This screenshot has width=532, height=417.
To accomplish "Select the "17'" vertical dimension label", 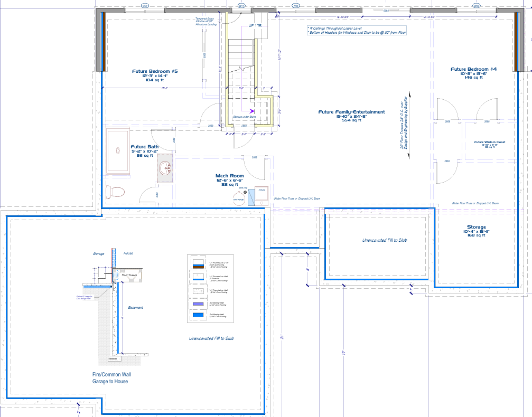I will click(x=344, y=353).
